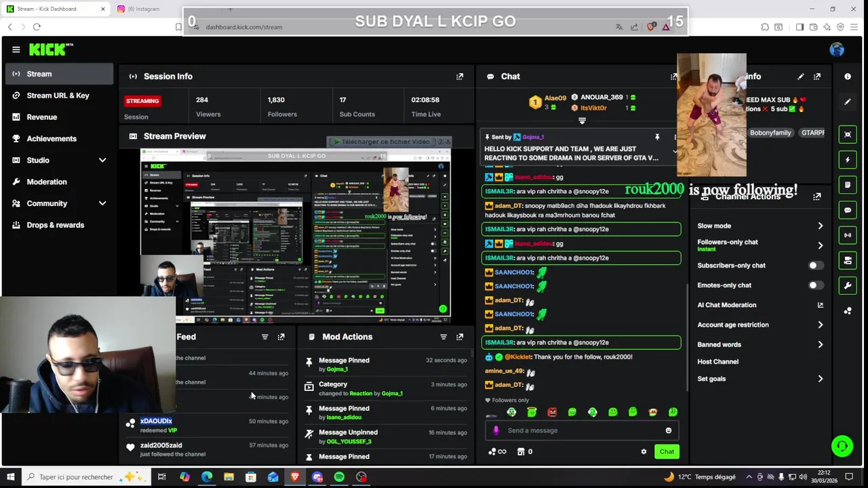Toggle the wrench widget icon

pos(848,285)
